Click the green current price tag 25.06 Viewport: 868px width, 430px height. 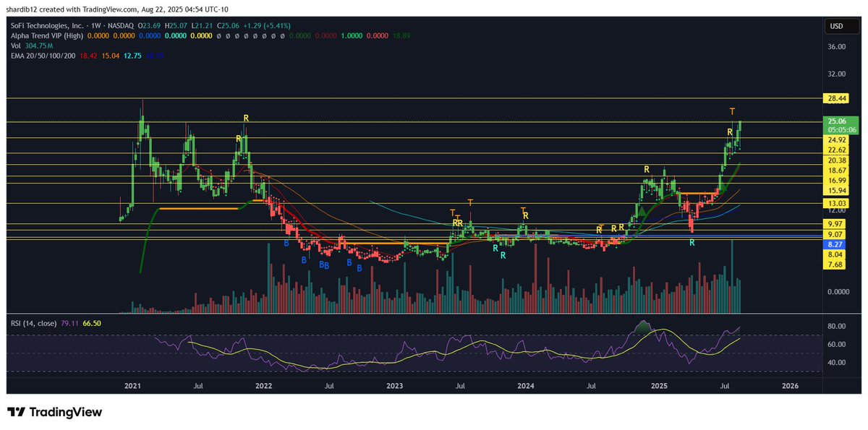click(838, 121)
